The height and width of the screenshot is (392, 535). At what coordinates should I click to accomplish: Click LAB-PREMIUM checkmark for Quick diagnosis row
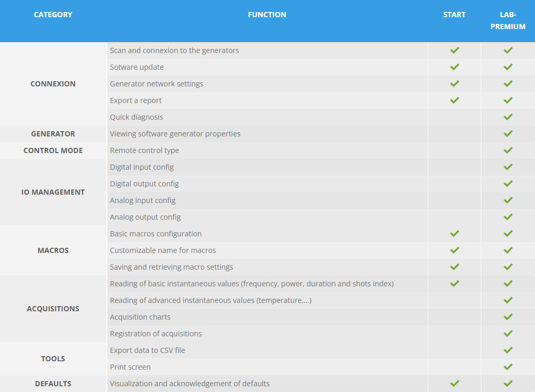pos(508,117)
